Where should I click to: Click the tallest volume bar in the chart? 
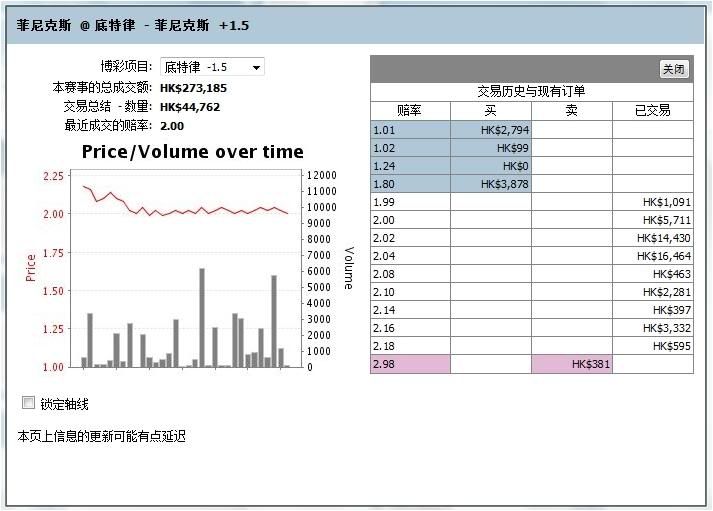(202, 320)
